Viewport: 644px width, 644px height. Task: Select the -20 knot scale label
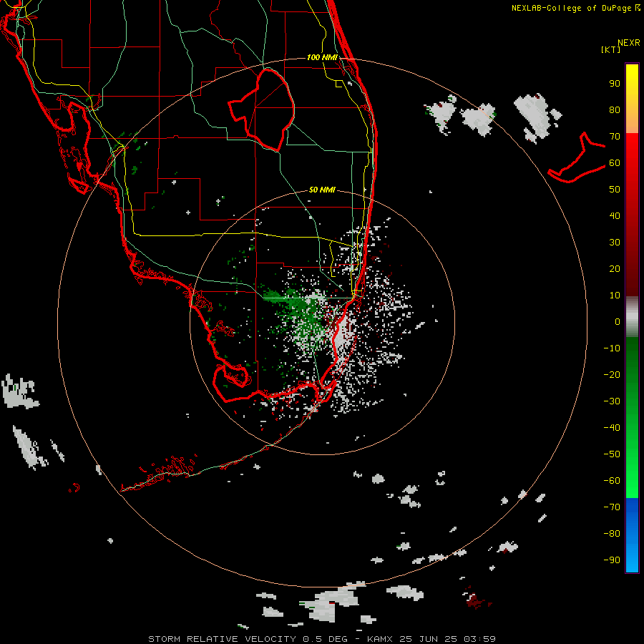coord(612,374)
